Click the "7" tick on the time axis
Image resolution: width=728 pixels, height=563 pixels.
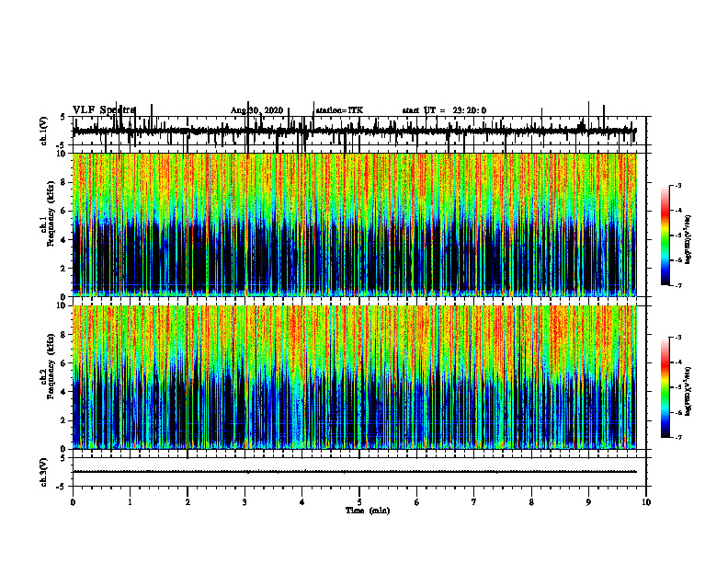[x=474, y=502]
